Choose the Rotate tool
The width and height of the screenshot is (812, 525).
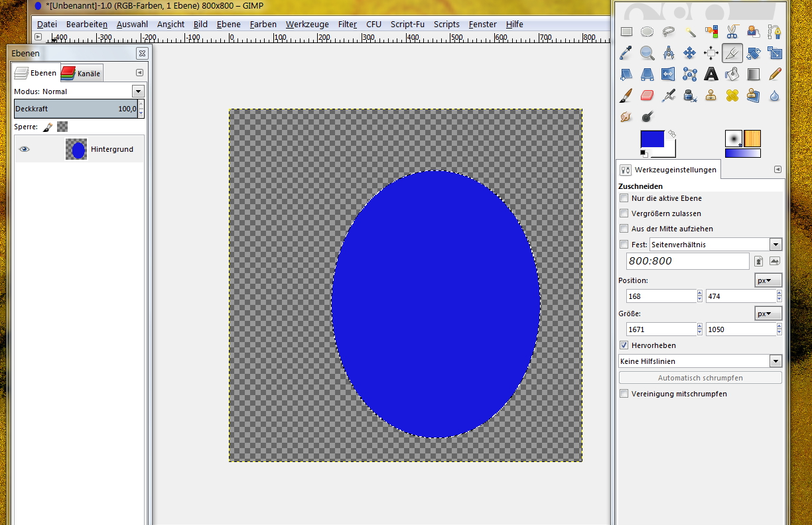pos(754,53)
